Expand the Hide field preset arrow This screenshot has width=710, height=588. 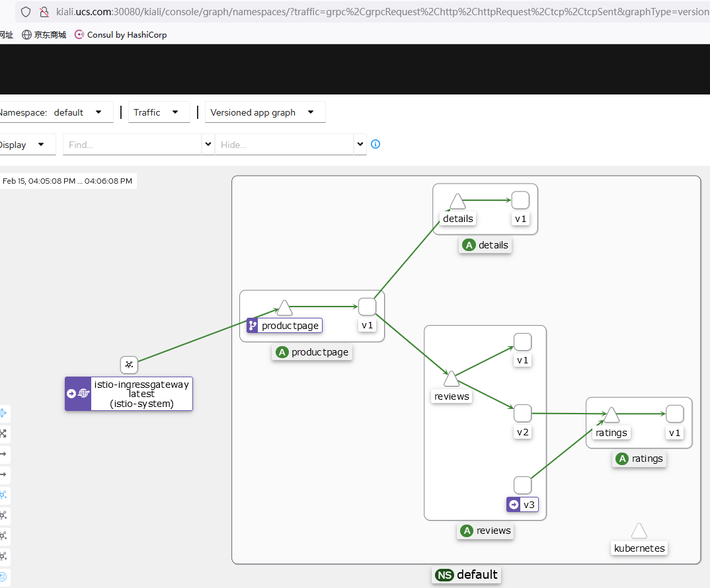tap(360, 145)
